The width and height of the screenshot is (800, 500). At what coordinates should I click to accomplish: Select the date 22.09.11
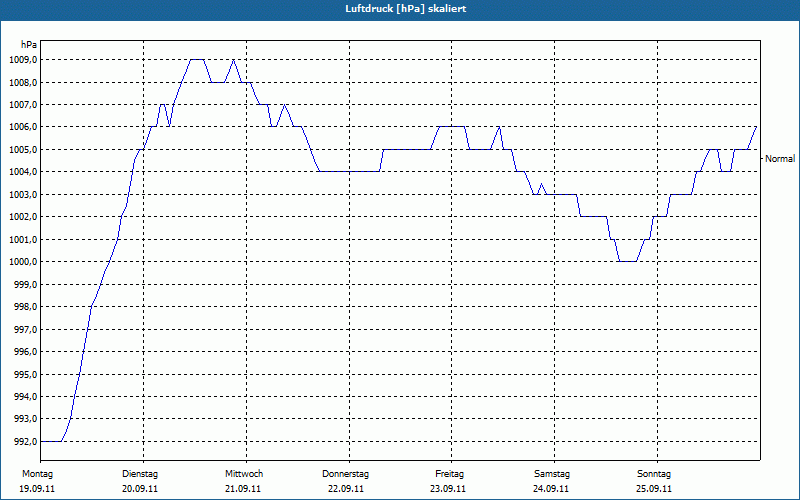pyautogui.click(x=346, y=489)
